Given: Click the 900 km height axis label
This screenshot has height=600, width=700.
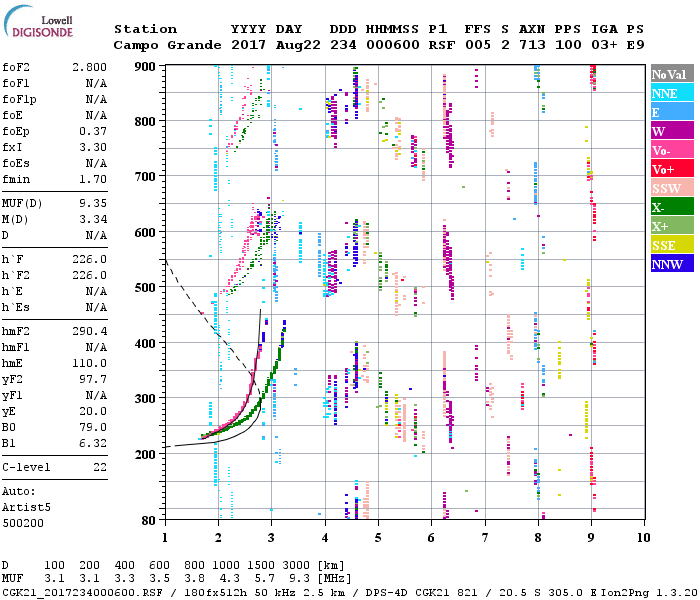Looking at the screenshot, I should point(146,67).
